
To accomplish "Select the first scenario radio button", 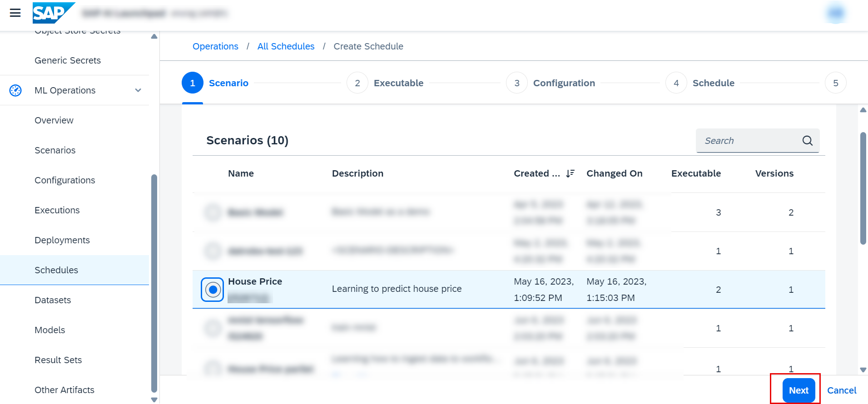I will 213,212.
